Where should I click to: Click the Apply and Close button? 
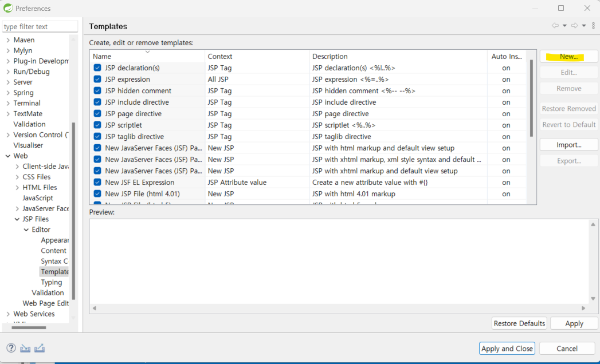(x=507, y=349)
